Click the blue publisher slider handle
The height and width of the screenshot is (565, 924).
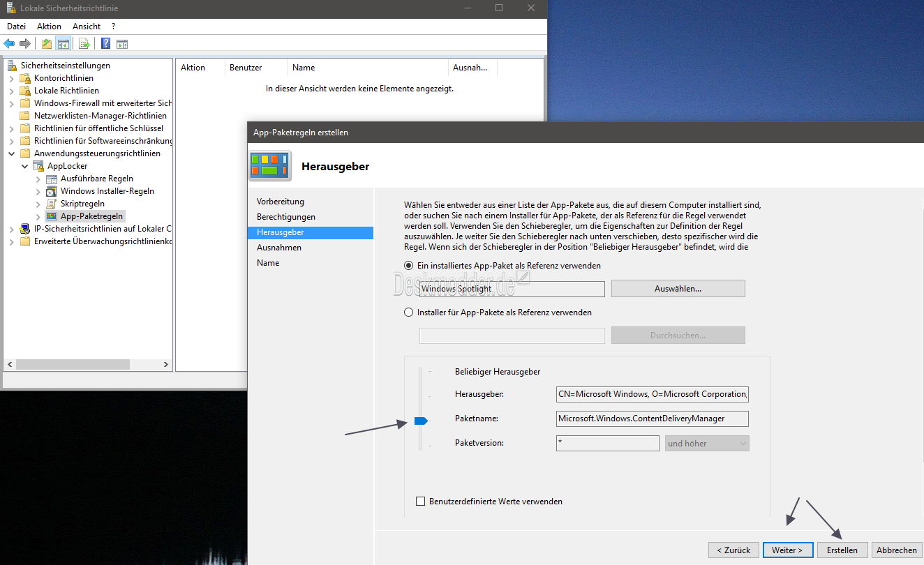[421, 421]
